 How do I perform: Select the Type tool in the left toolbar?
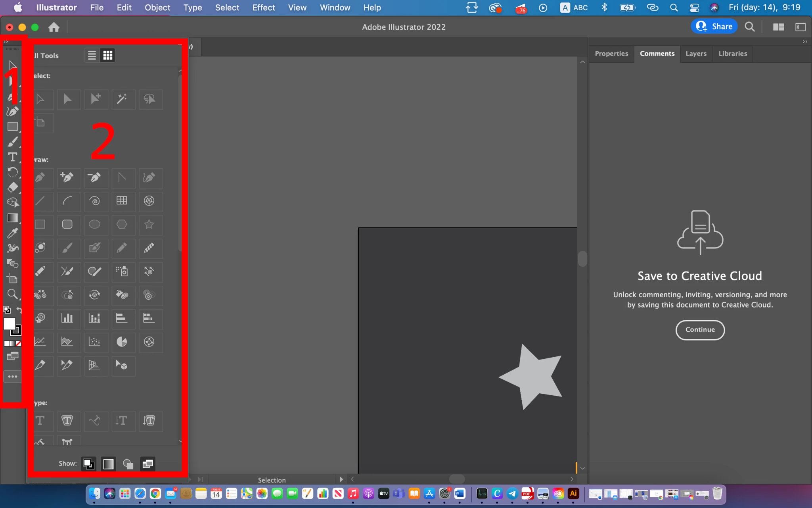pyautogui.click(x=12, y=157)
